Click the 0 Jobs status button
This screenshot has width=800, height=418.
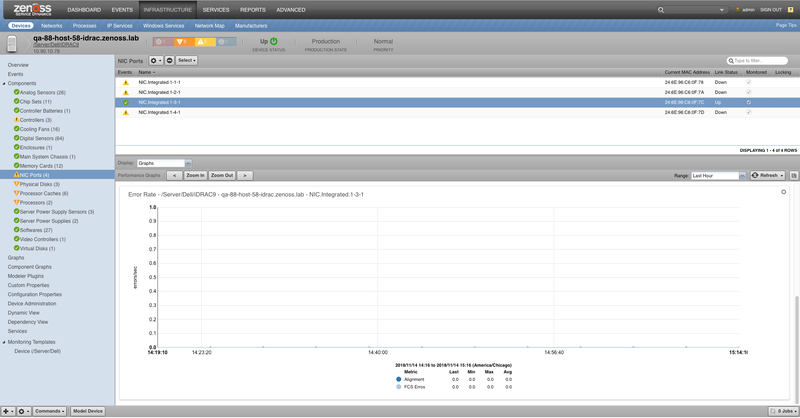tap(784, 411)
